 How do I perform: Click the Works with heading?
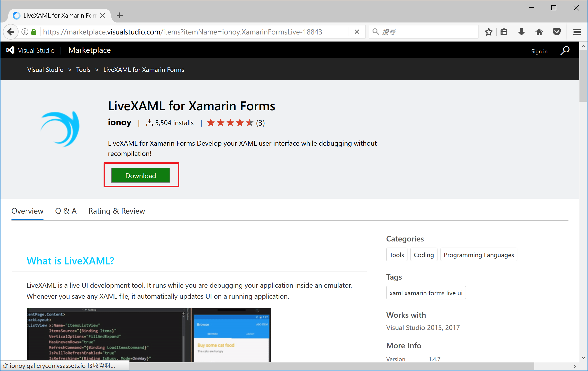tap(406, 315)
